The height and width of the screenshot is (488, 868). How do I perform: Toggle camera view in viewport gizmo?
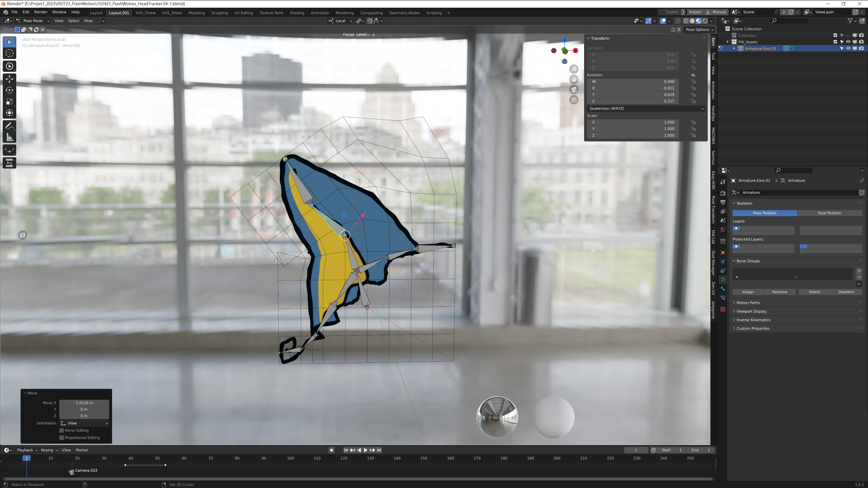574,90
